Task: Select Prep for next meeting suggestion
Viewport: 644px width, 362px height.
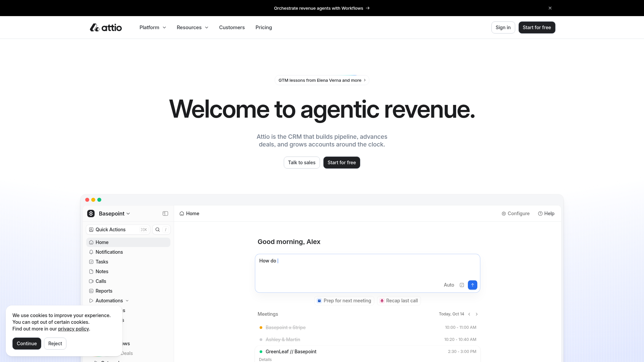Action: (344, 301)
